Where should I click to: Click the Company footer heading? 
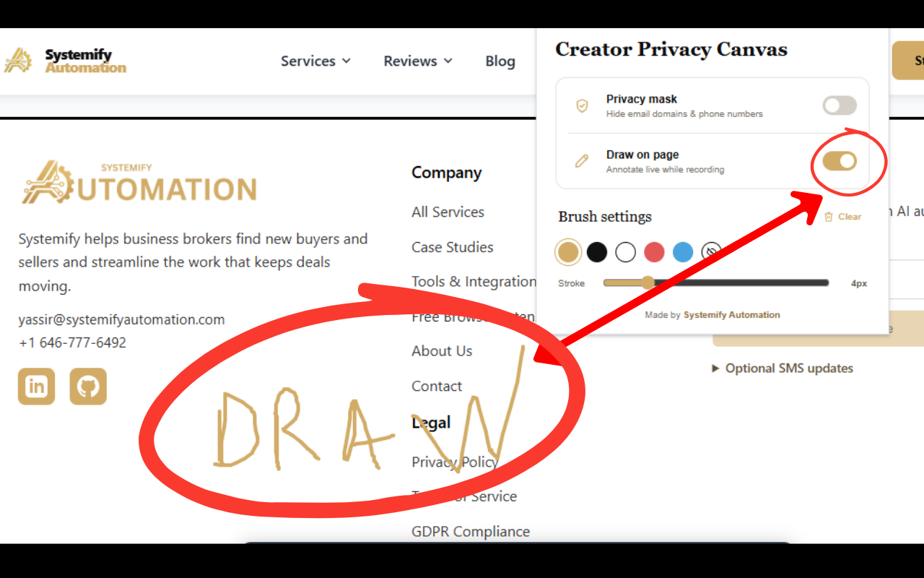pos(446,173)
